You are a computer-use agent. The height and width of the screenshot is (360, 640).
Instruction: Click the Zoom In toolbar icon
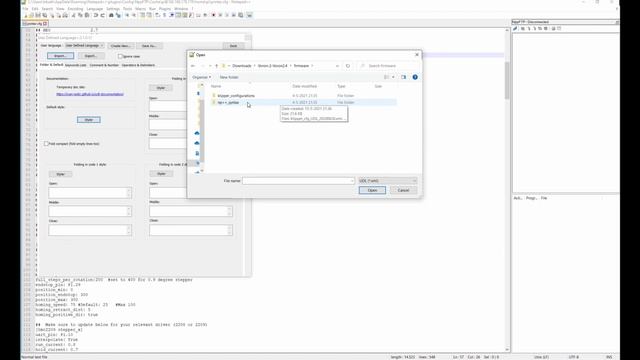(127, 15)
